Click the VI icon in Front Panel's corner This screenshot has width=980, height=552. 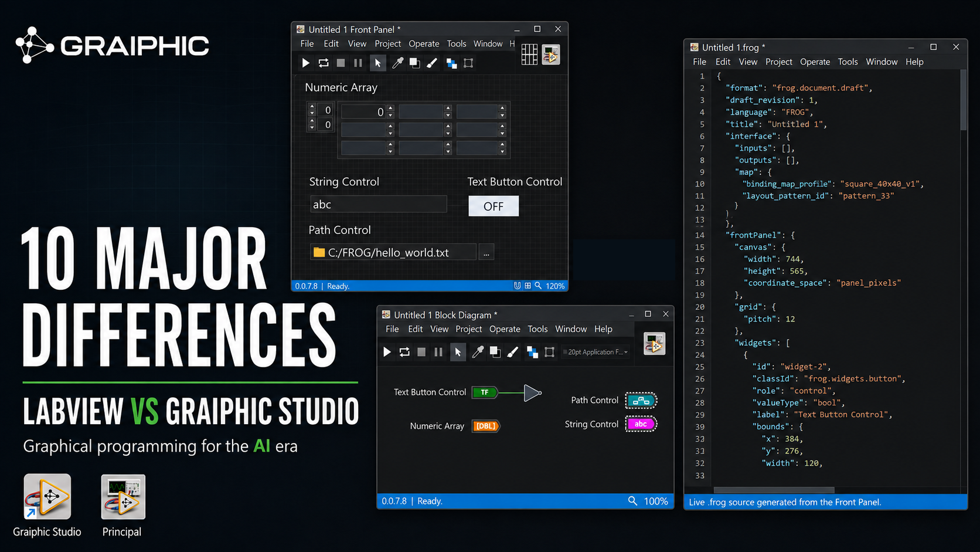pos(551,55)
